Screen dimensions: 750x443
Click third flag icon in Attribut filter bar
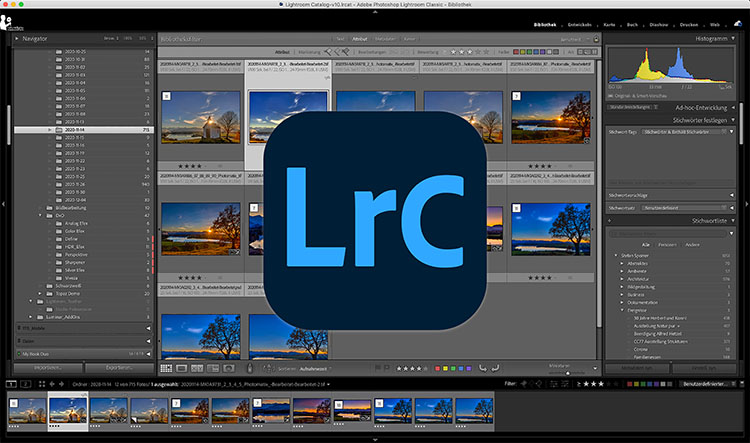pyautogui.click(x=345, y=52)
